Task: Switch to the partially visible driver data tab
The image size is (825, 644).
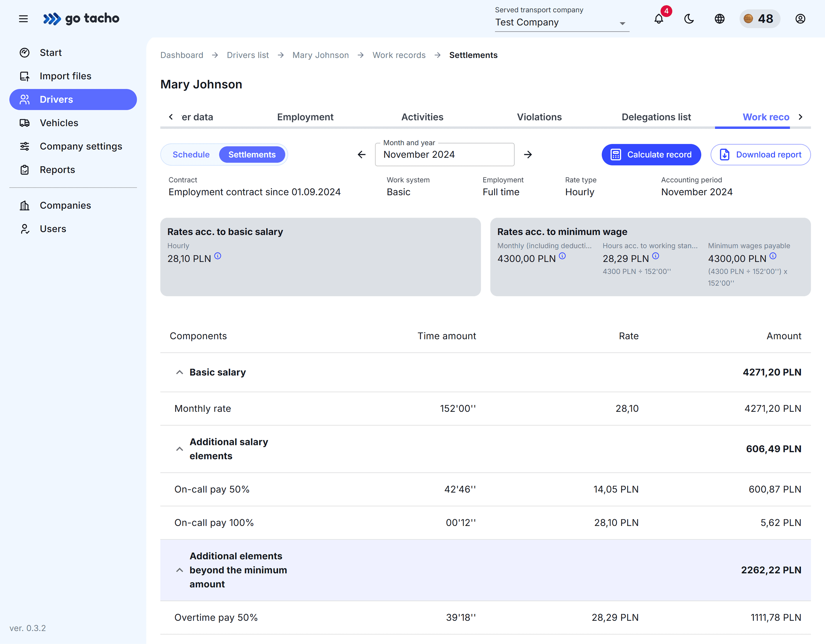Action: pyautogui.click(x=197, y=117)
